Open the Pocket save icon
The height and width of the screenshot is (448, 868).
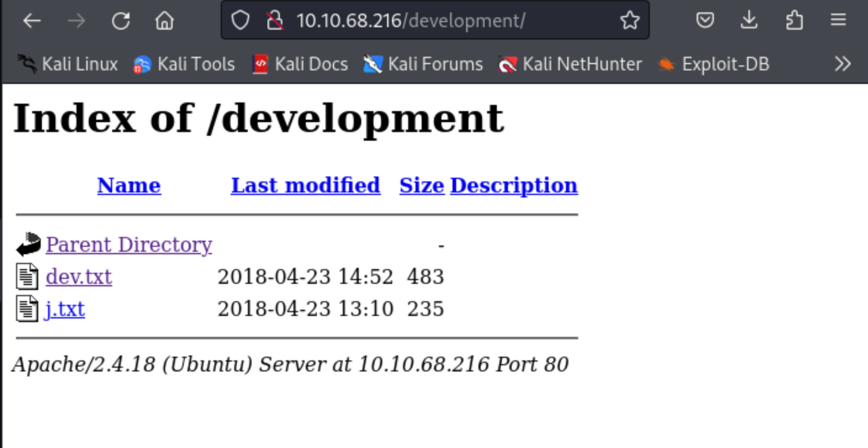[x=705, y=21]
